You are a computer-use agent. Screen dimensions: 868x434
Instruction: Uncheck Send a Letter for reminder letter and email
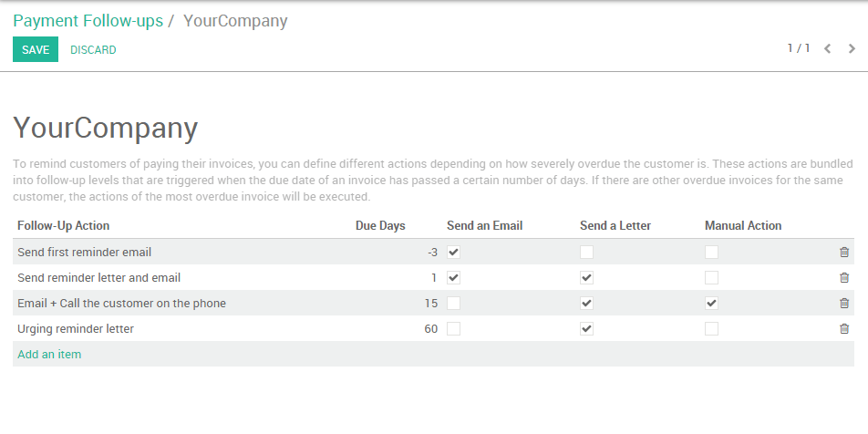[587, 278]
